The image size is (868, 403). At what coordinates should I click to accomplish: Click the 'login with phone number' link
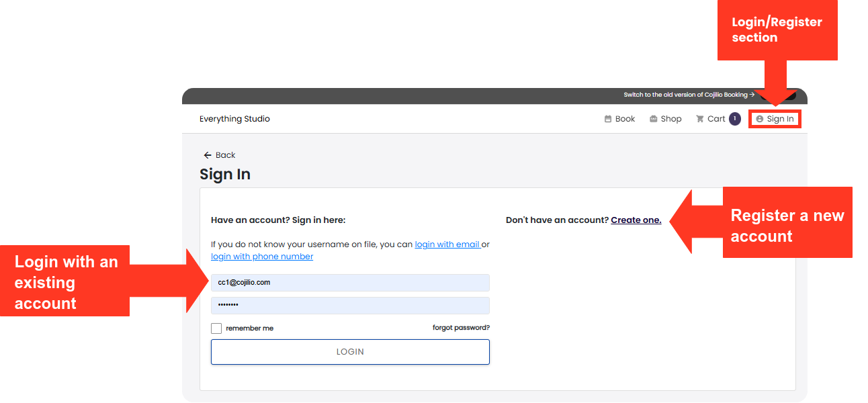click(x=262, y=257)
